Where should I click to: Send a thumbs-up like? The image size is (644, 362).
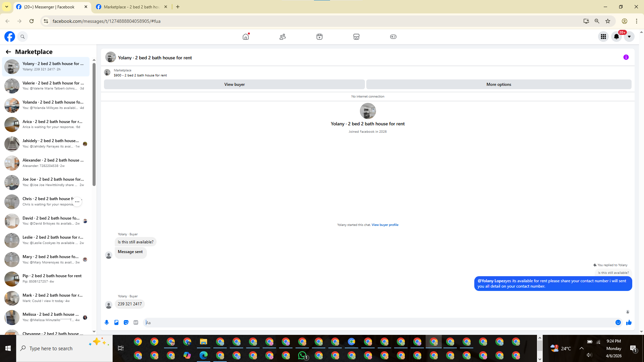pos(629,322)
